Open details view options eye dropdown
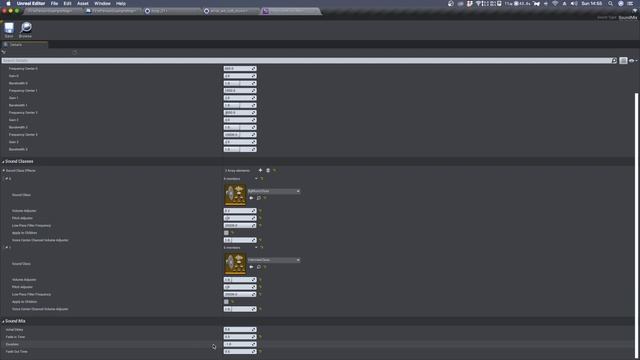 [633, 60]
